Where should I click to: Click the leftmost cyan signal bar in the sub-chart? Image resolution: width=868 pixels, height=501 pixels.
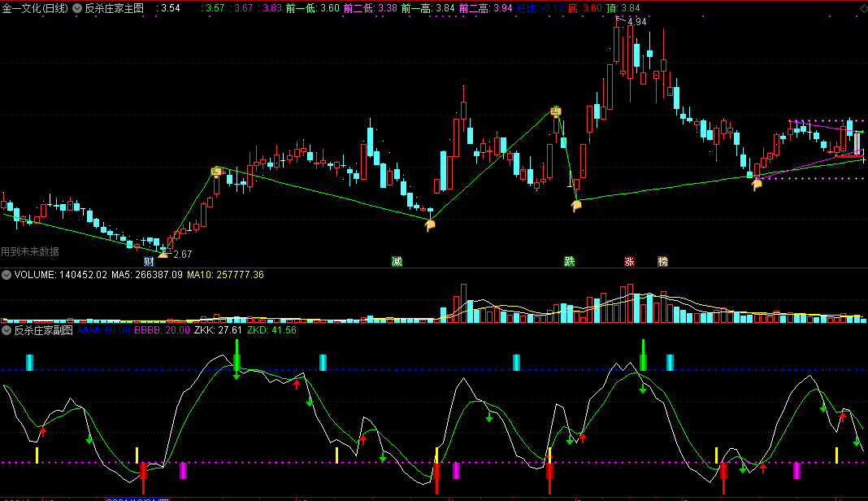(30, 363)
